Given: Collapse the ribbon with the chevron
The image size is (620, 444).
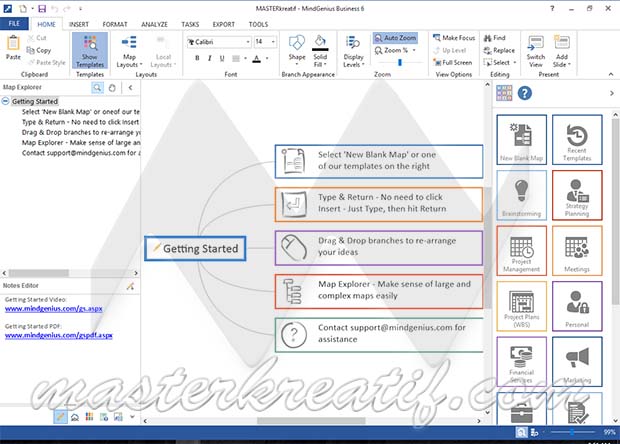Looking at the screenshot, I should [611, 74].
